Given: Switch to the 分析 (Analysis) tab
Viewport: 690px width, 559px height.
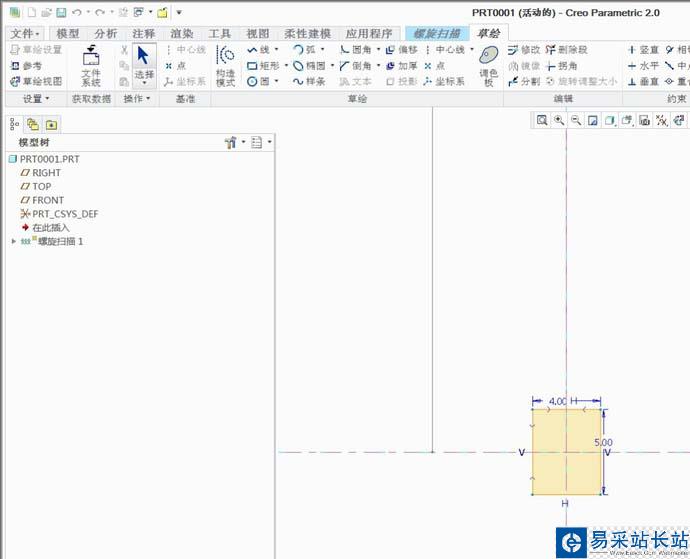Looking at the screenshot, I should tap(106, 33).
